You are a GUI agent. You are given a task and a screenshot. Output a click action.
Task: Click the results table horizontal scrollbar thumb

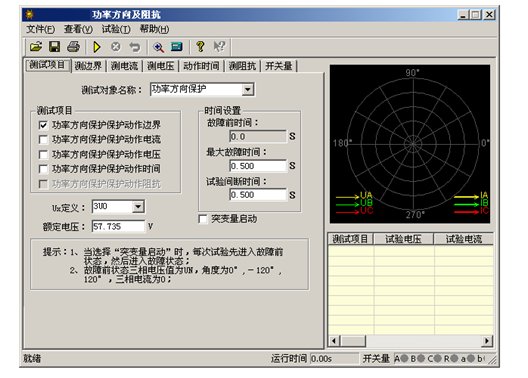(353, 341)
